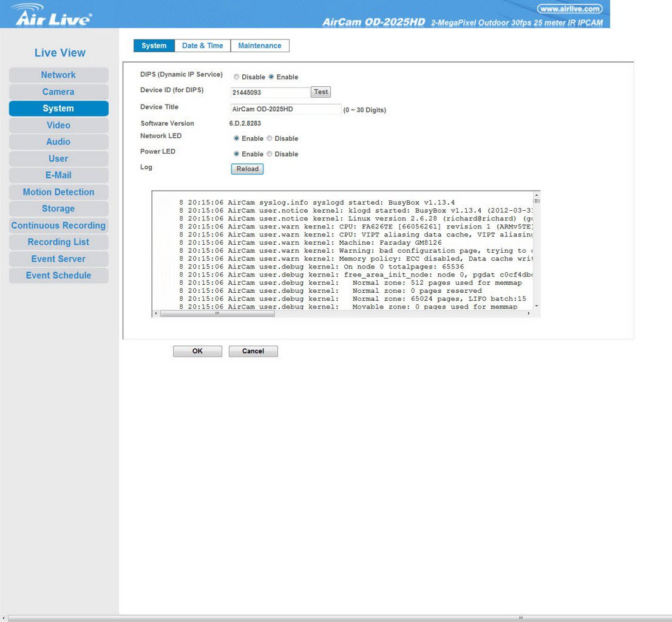This screenshot has width=672, height=622.
Task: Open the Camera settings menu
Action: [59, 92]
